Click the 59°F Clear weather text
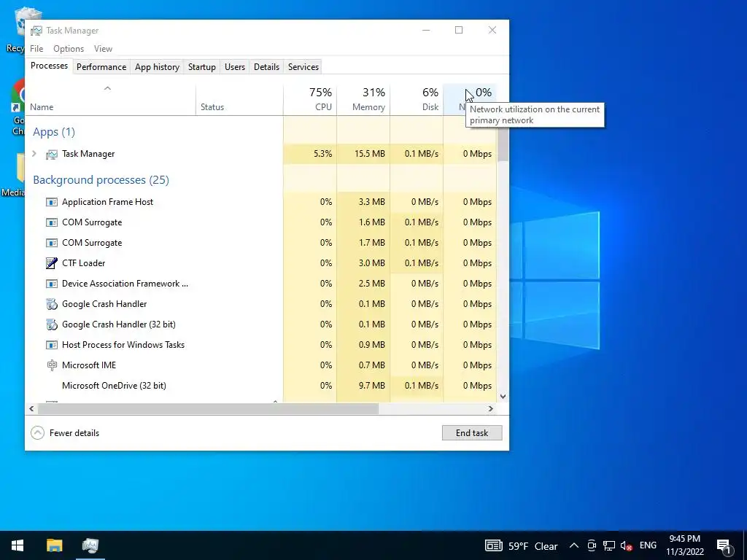The width and height of the screenshot is (747, 560). [533, 546]
